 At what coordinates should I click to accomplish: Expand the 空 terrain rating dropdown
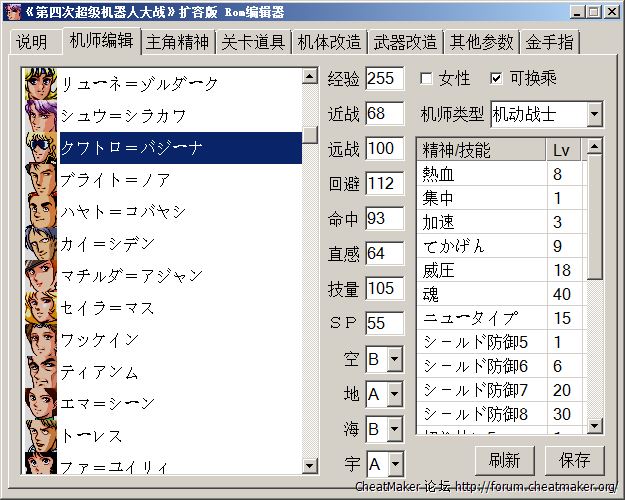393,360
